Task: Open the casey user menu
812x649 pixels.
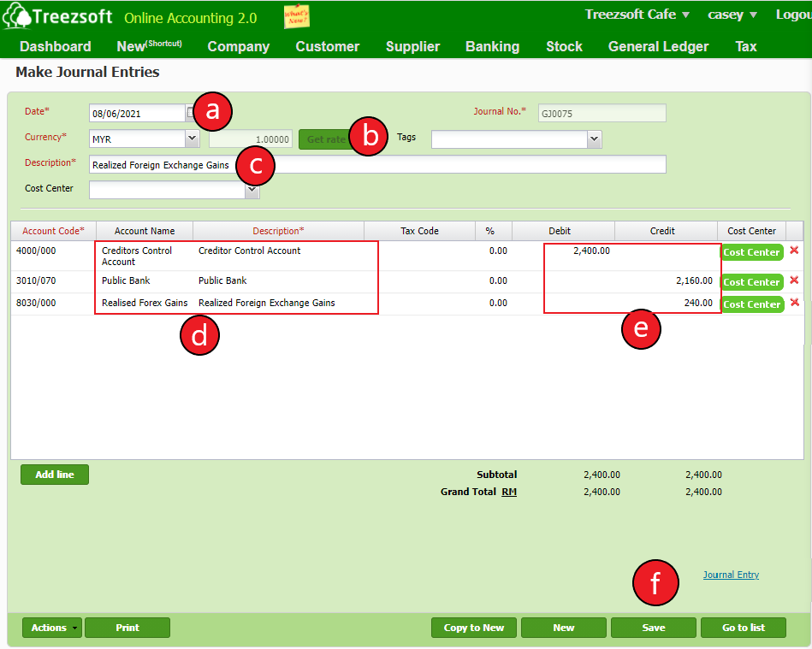Action: (x=732, y=15)
